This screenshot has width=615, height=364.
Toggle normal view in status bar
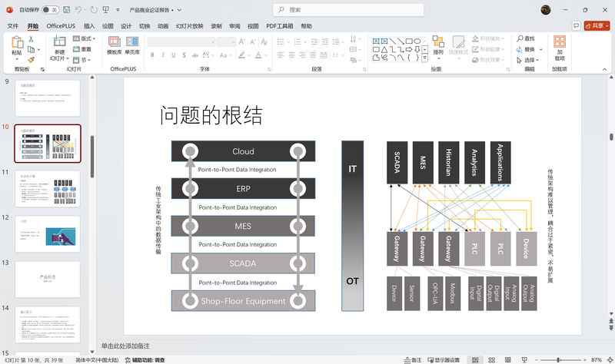[x=475, y=359]
